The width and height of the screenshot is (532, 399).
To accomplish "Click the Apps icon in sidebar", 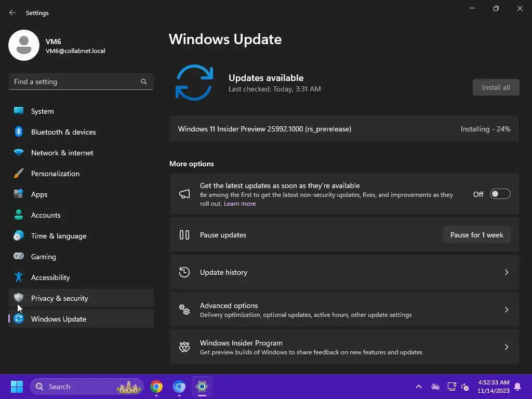I will tap(19, 194).
